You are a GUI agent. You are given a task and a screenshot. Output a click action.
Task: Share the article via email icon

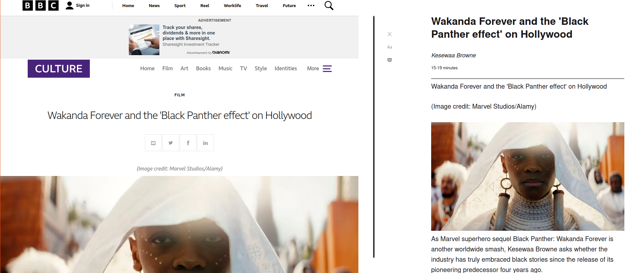(x=153, y=143)
